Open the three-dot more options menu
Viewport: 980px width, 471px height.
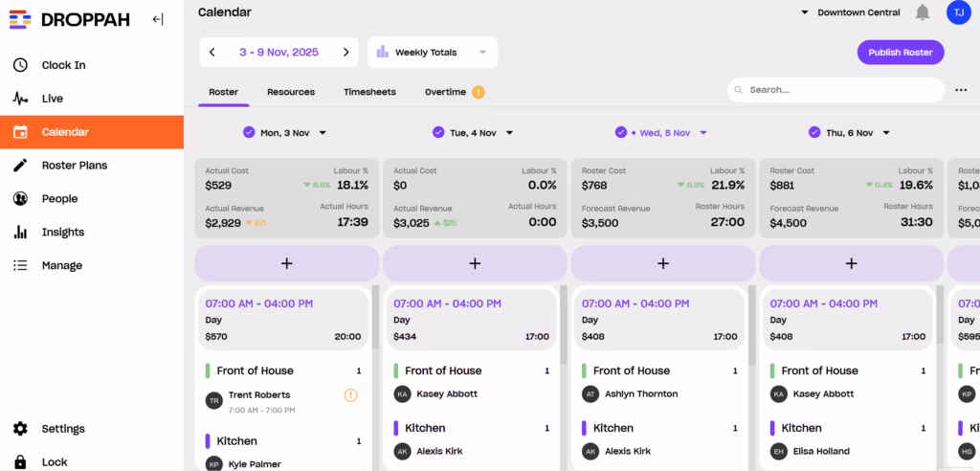tap(961, 90)
